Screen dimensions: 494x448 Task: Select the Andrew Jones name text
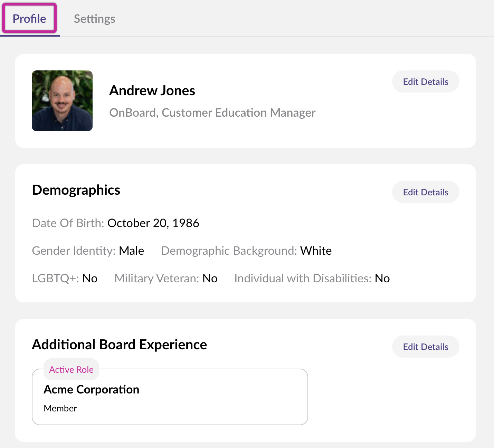click(152, 90)
